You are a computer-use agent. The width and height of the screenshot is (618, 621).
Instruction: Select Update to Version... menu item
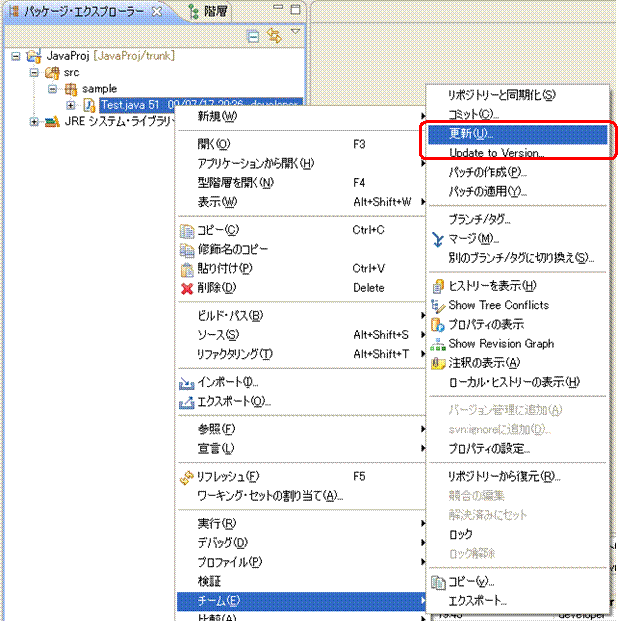click(496, 153)
